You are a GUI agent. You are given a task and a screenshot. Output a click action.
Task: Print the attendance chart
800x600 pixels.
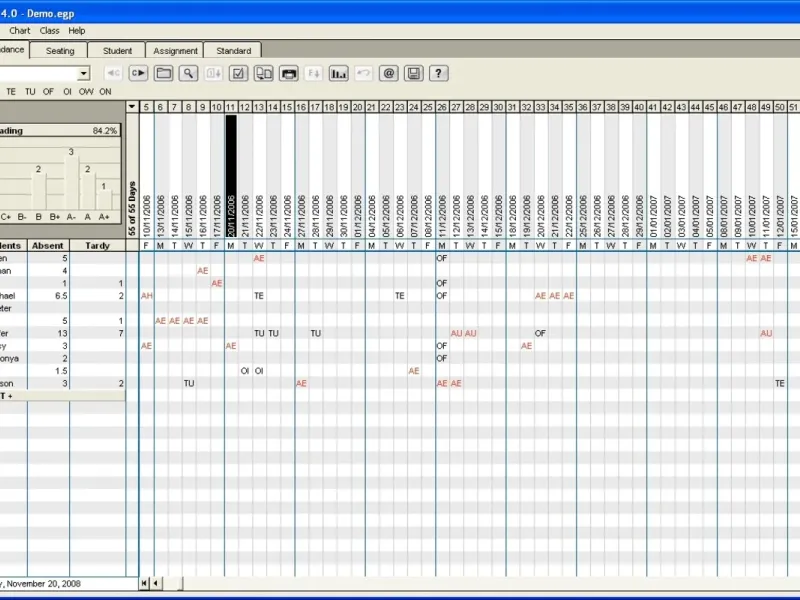coord(289,73)
